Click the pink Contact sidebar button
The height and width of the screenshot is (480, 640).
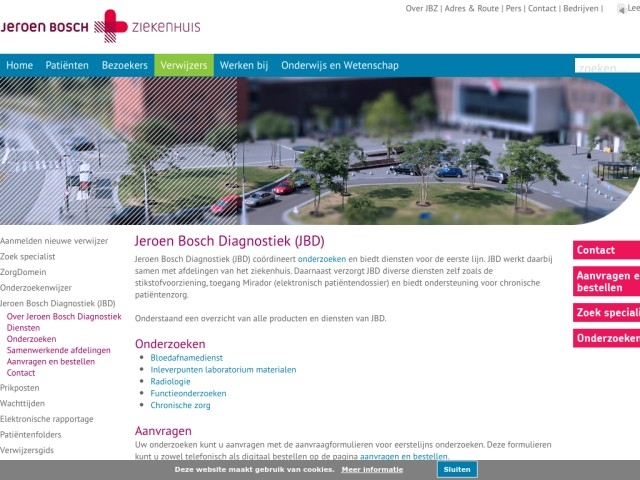607,250
